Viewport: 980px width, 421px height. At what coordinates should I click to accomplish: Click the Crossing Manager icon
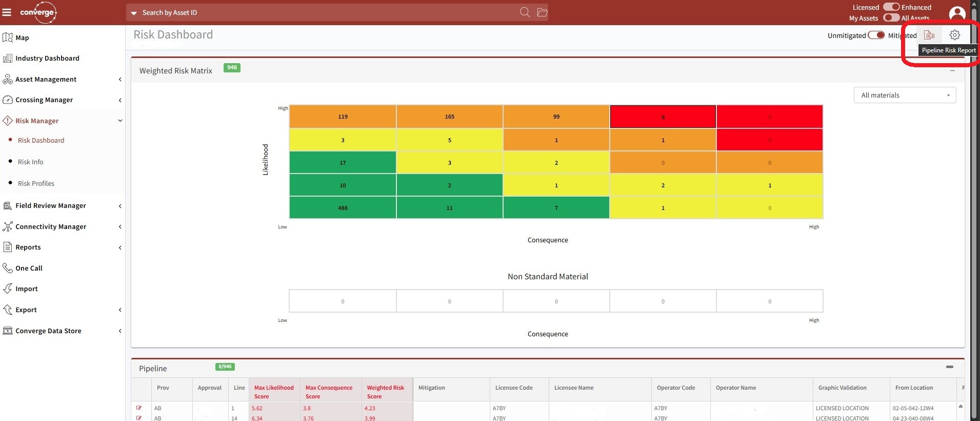click(8, 100)
